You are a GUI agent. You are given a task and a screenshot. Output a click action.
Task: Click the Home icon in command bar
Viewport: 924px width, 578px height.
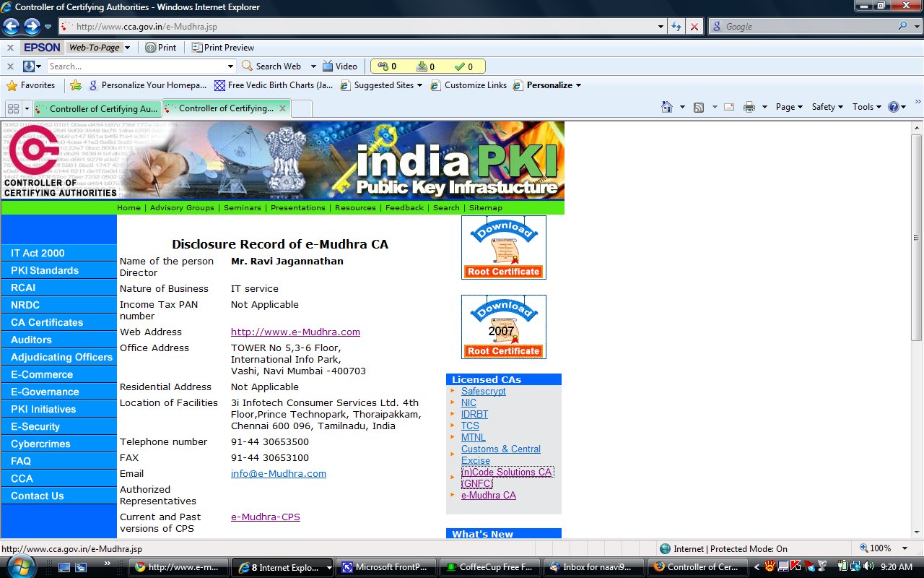click(667, 107)
